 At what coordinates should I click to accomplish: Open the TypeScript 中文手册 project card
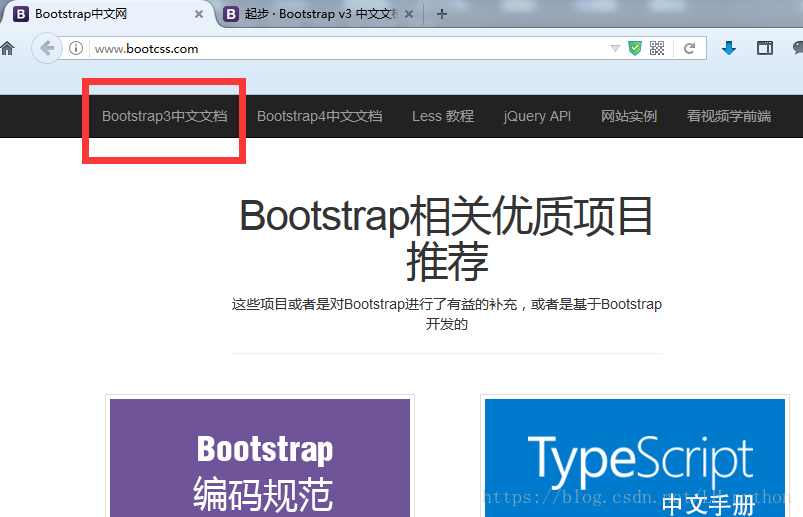[635, 458]
